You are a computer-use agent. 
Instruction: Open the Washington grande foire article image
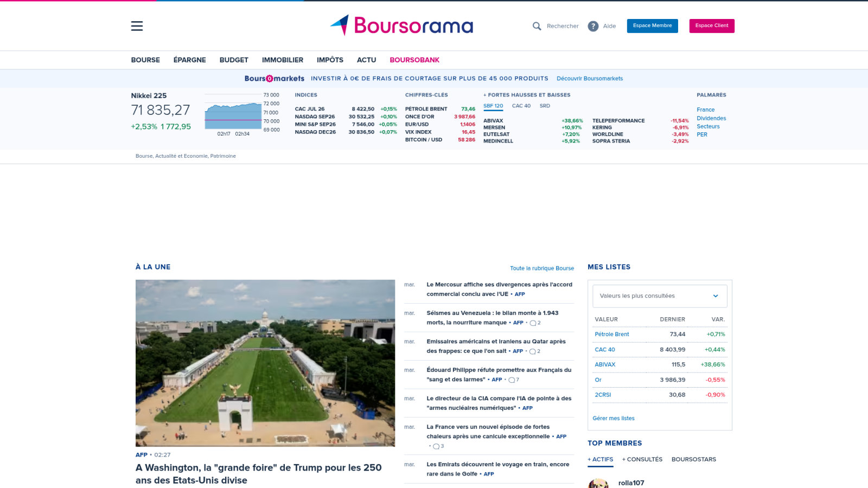(x=265, y=363)
